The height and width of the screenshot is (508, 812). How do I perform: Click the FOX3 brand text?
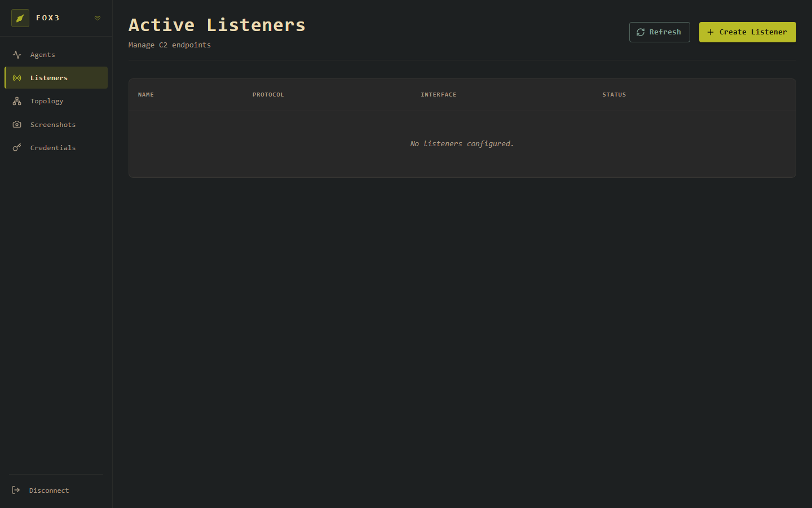coord(48,18)
